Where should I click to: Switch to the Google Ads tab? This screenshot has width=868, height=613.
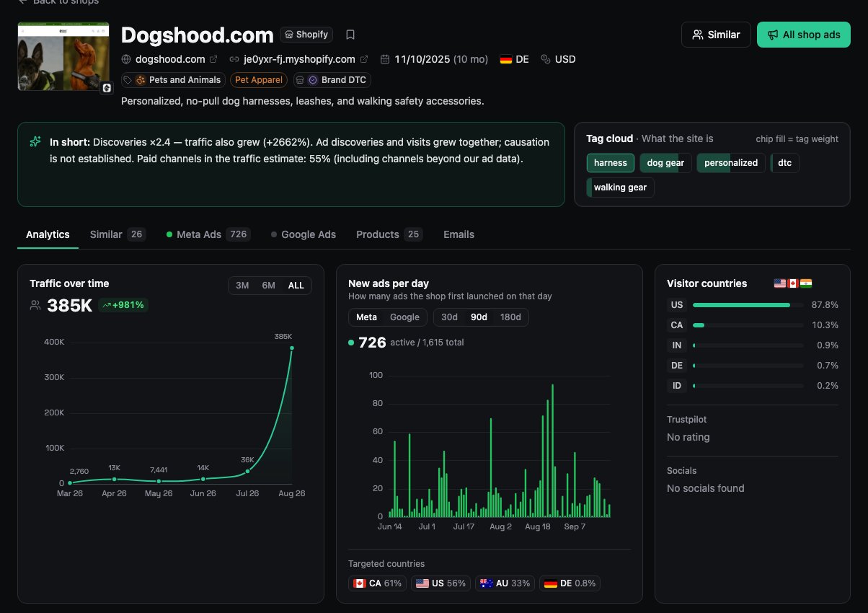coord(304,234)
